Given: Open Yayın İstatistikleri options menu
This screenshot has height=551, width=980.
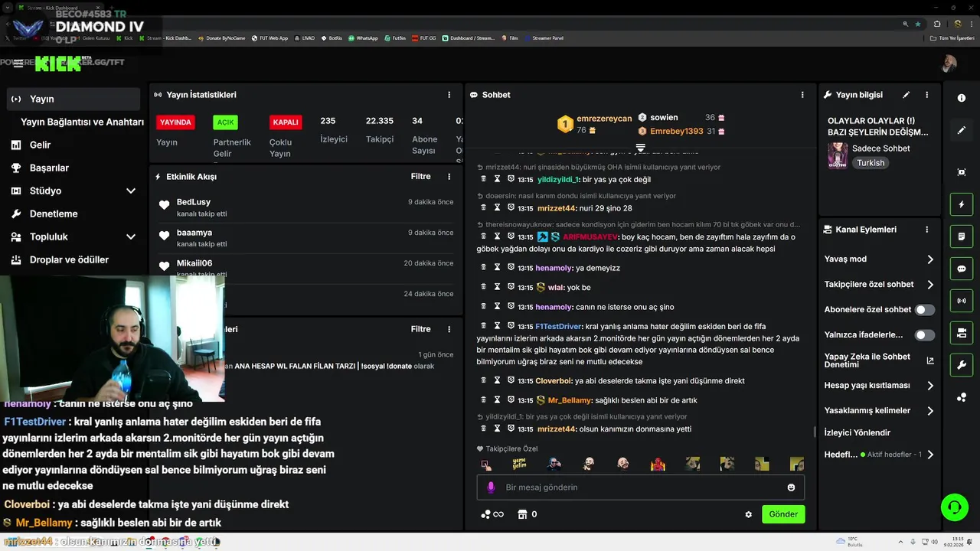Looking at the screenshot, I should [449, 95].
